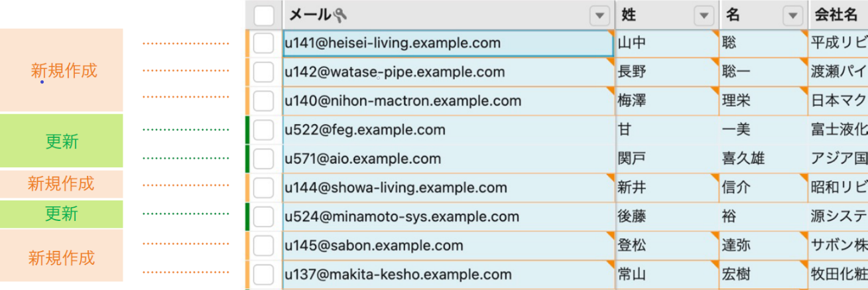Click the 更新 label beside u524 row
The width and height of the screenshot is (868, 290).
point(61,214)
